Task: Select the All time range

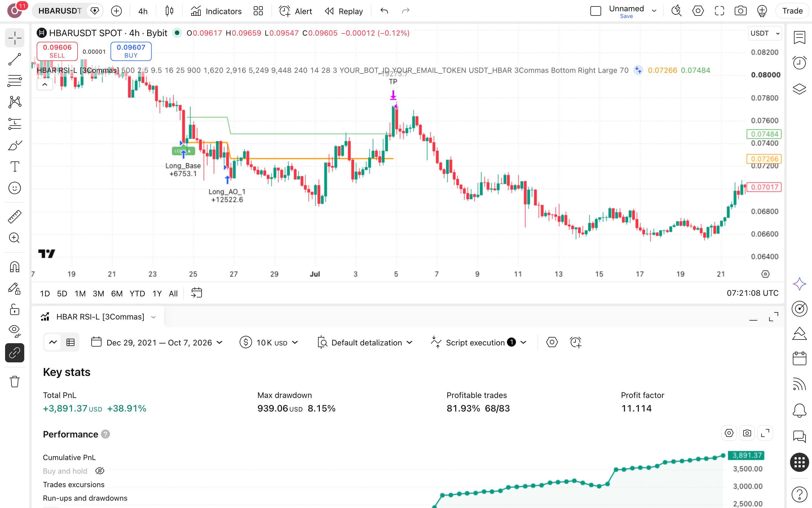Action: (173, 293)
